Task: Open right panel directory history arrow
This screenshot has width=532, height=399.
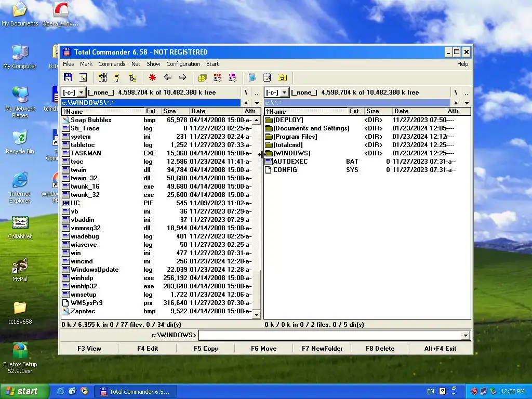Action: click(x=467, y=103)
